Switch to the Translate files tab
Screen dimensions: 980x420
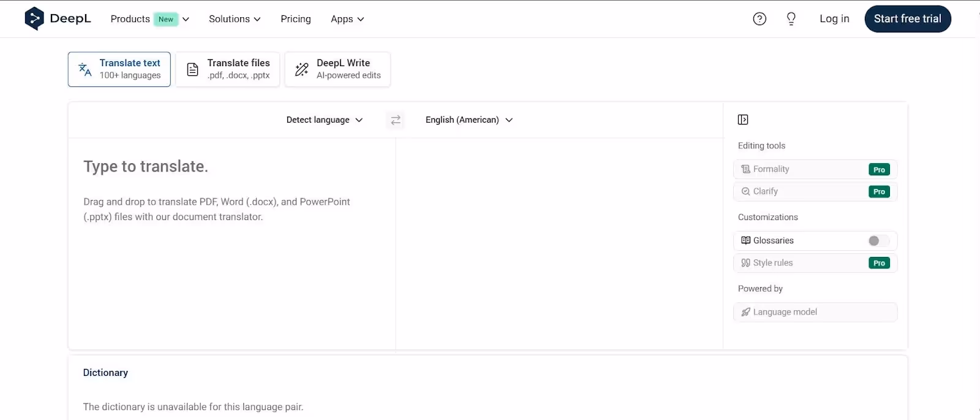[x=227, y=69]
